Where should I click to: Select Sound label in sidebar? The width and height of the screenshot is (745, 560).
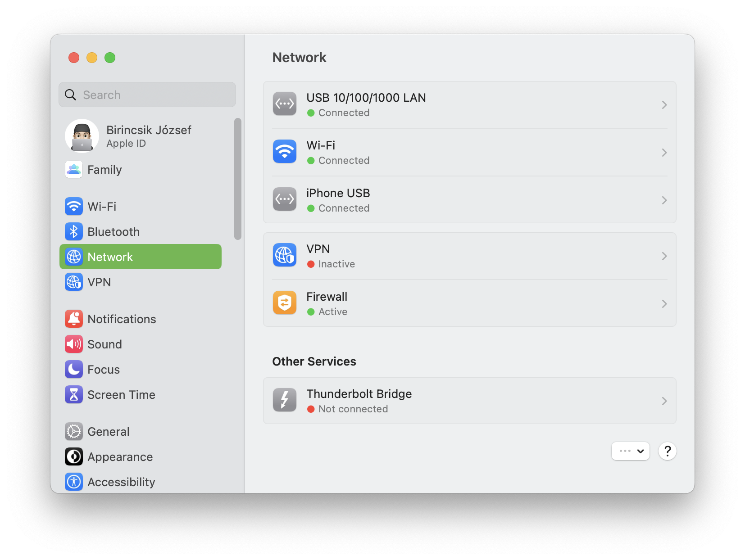104,344
